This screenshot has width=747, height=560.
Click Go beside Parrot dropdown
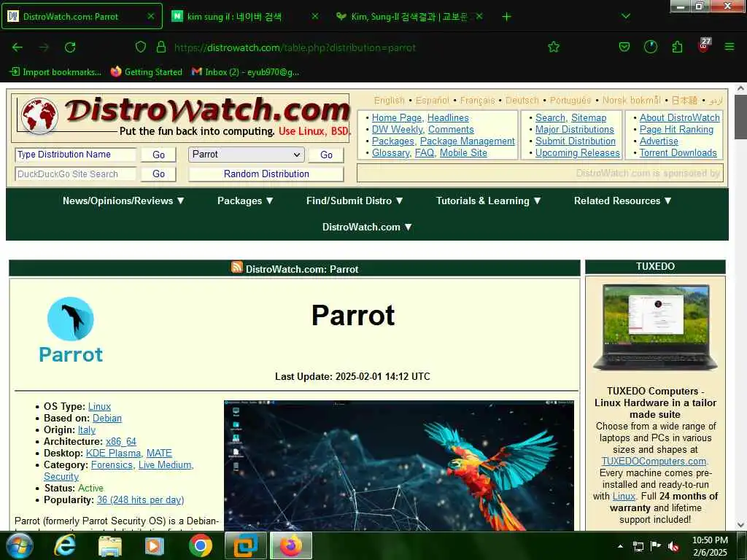point(326,155)
